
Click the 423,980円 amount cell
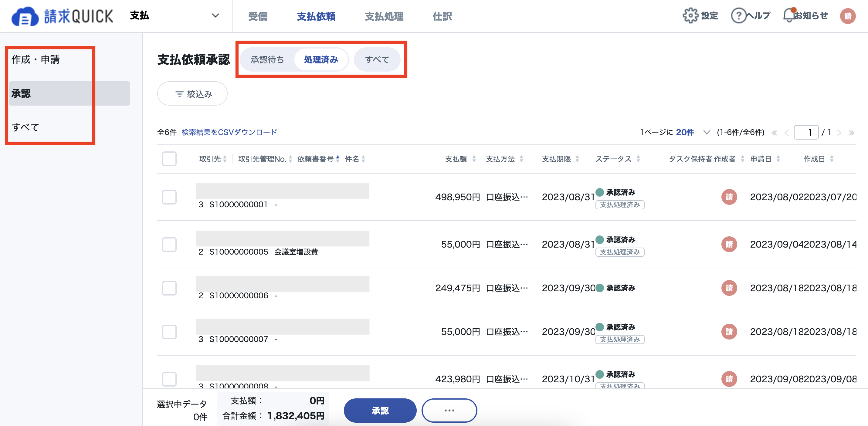[457, 379]
